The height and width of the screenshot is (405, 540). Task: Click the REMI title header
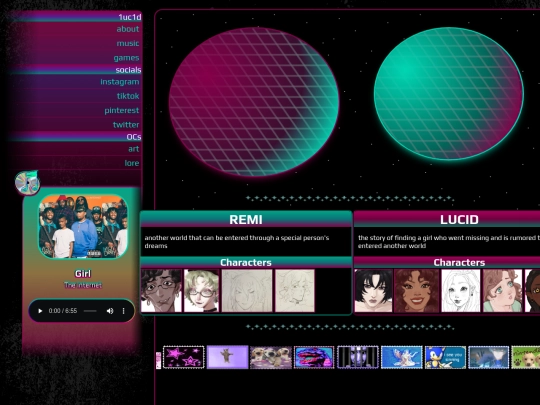click(246, 219)
